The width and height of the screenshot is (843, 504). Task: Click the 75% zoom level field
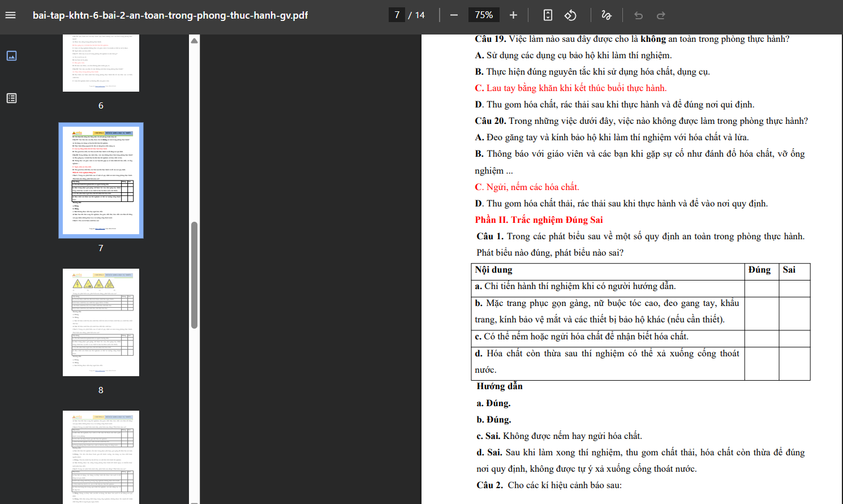coord(484,15)
